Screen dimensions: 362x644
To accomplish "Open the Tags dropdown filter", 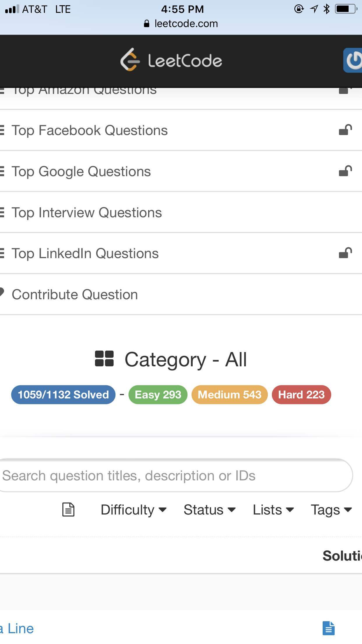I will (331, 510).
